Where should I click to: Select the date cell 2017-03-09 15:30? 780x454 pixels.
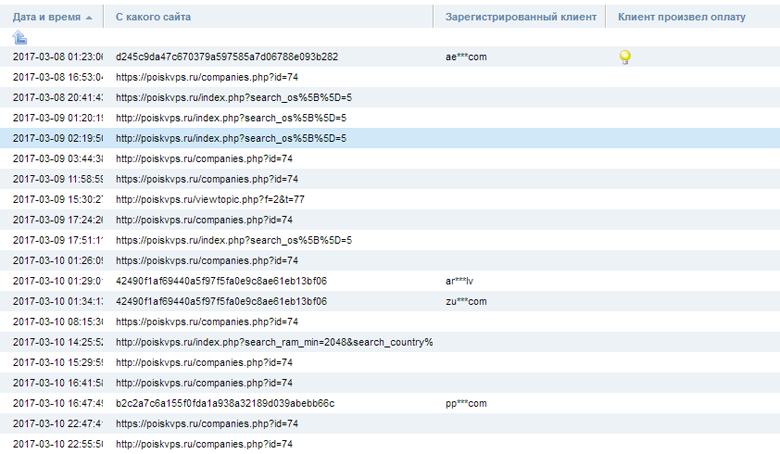(58, 199)
